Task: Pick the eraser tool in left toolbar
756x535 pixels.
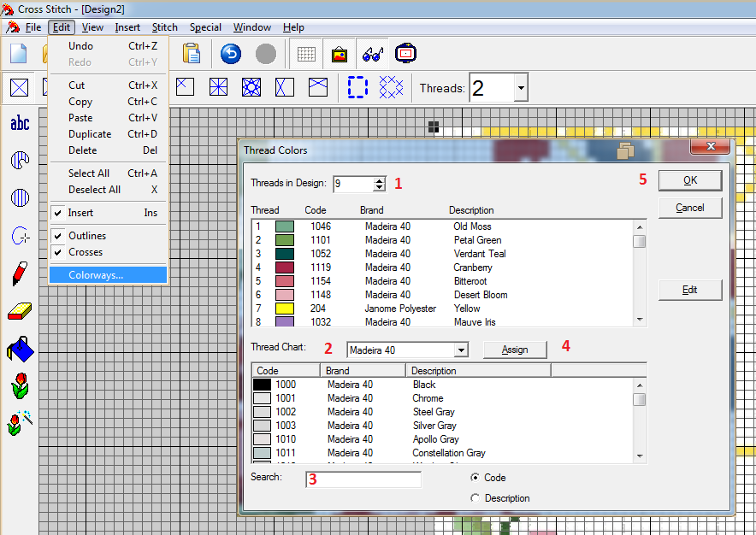Action: (x=20, y=311)
